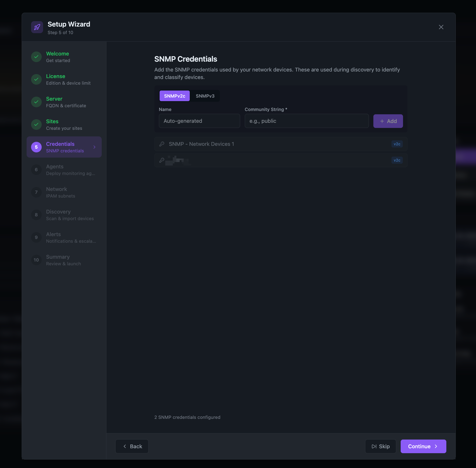Click the back chevron icon in the Back button
Screen dimensions: 476x468
[125, 446]
